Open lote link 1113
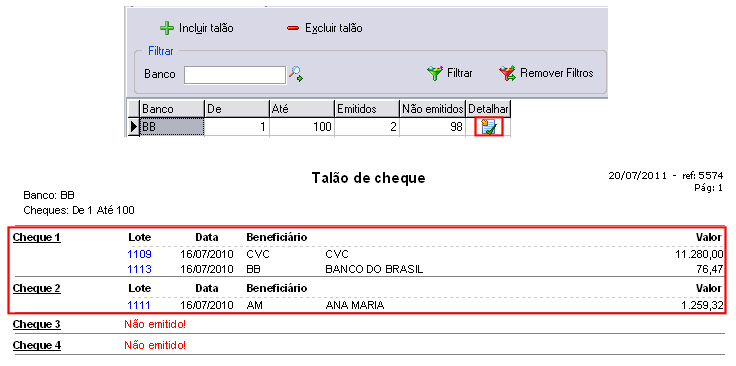The height and width of the screenshot is (366, 736). (139, 269)
